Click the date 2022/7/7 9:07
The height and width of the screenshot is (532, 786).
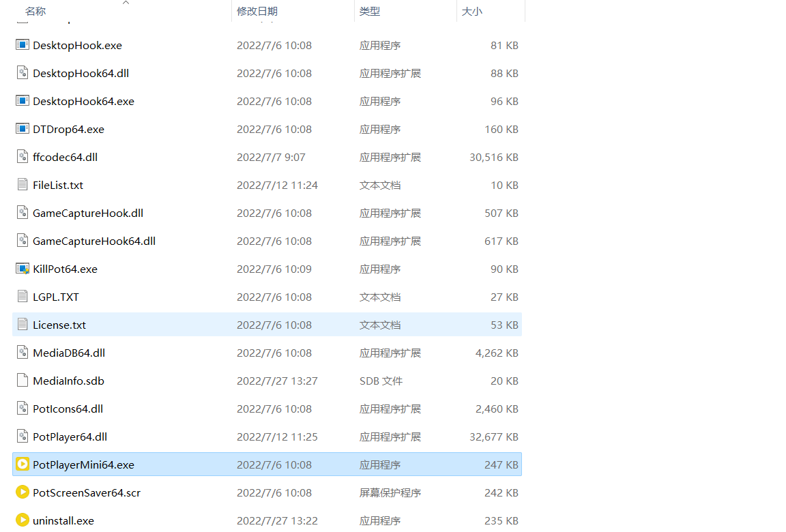pyautogui.click(x=271, y=158)
